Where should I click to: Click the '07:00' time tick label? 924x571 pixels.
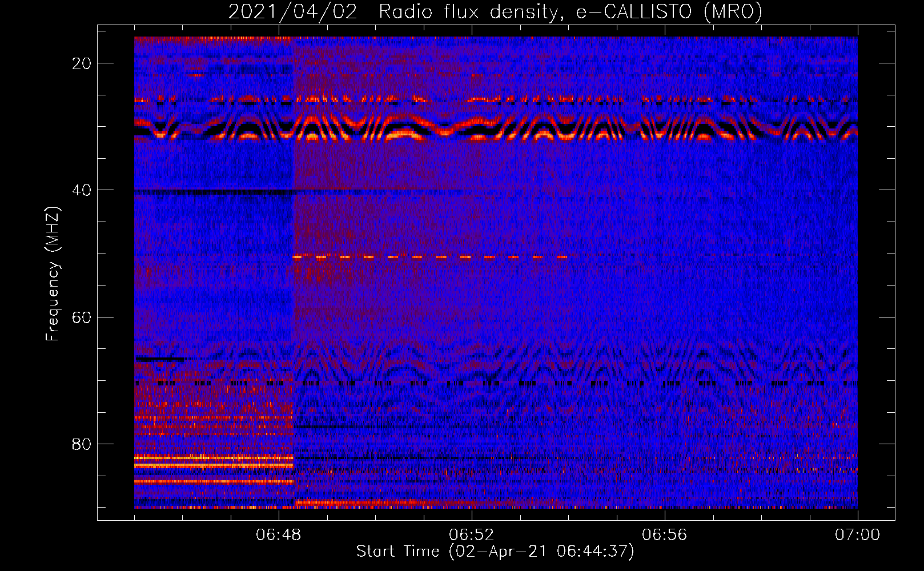858,535
